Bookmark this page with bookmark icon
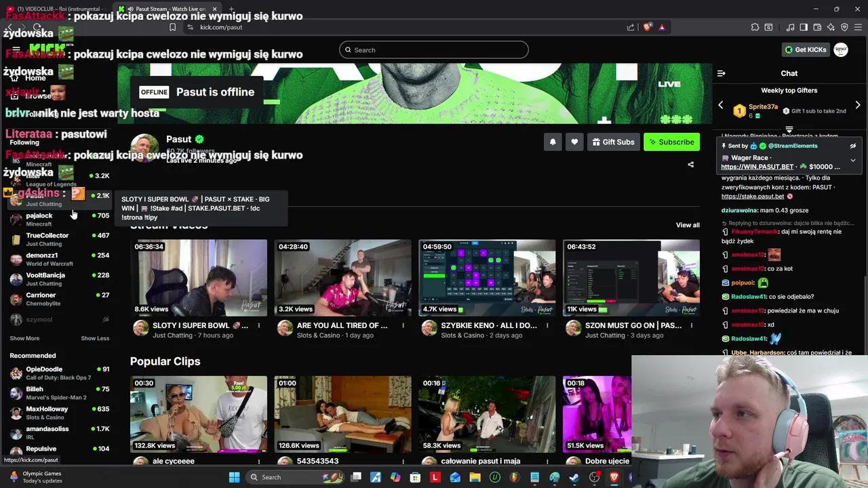The image size is (868, 488). [x=172, y=27]
